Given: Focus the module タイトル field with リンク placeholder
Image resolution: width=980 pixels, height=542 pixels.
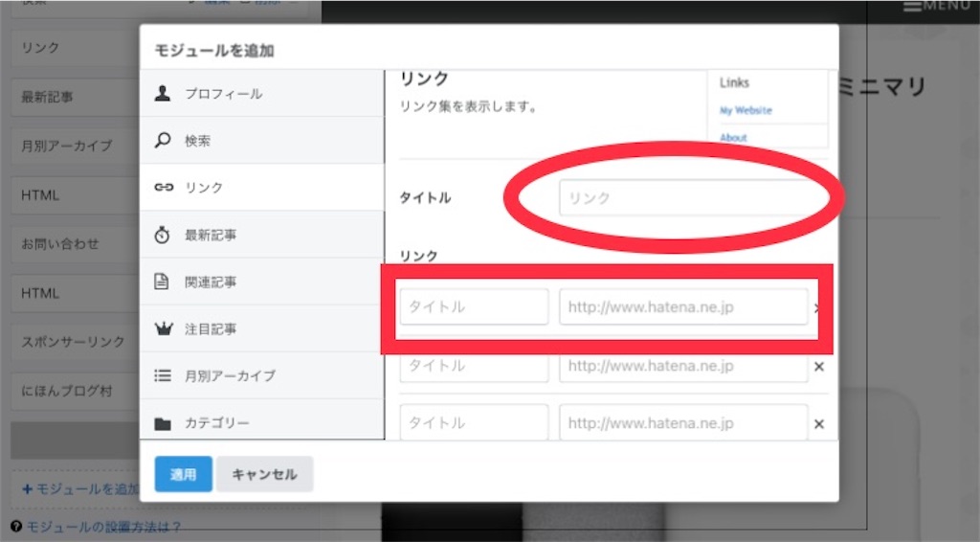Looking at the screenshot, I should [x=693, y=197].
